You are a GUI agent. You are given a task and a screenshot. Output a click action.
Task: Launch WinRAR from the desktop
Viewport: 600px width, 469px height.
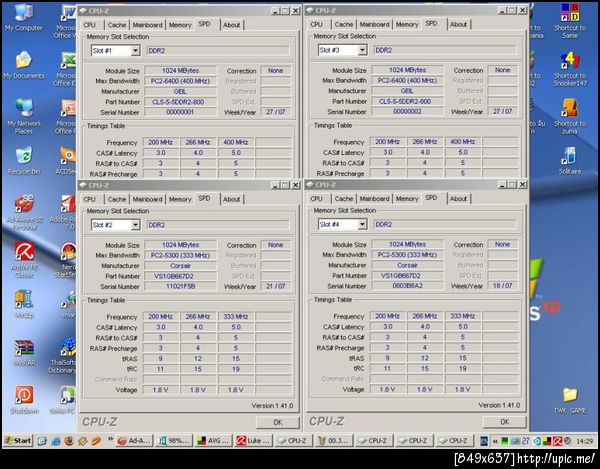pos(22,349)
